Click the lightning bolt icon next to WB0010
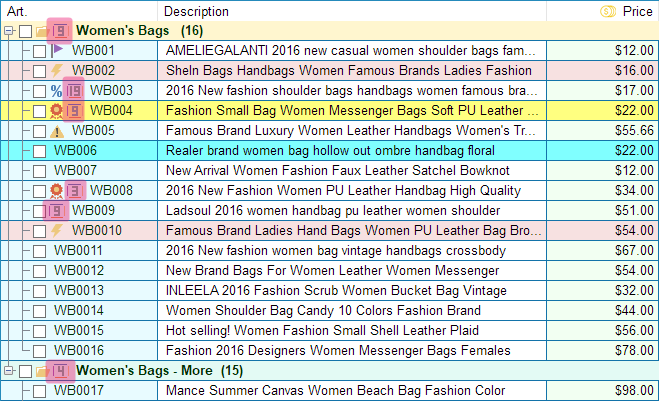 click(56, 230)
